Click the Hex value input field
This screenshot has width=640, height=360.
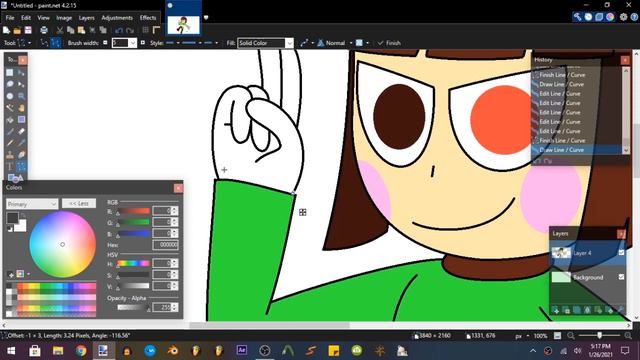[165, 244]
